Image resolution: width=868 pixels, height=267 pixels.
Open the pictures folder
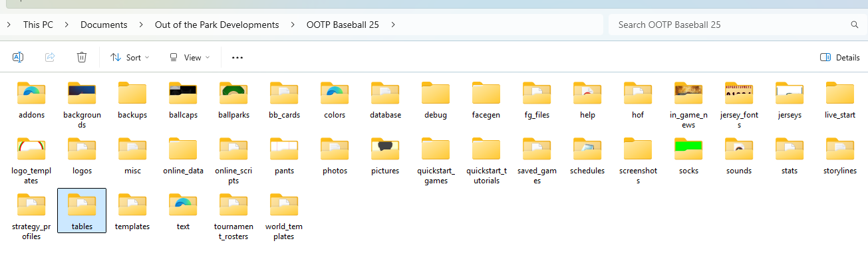pyautogui.click(x=385, y=156)
